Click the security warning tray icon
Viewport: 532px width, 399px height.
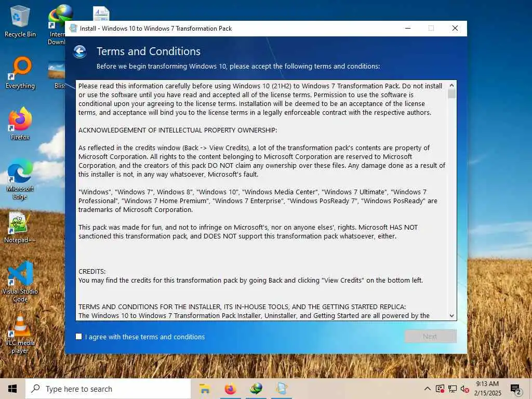[440, 389]
